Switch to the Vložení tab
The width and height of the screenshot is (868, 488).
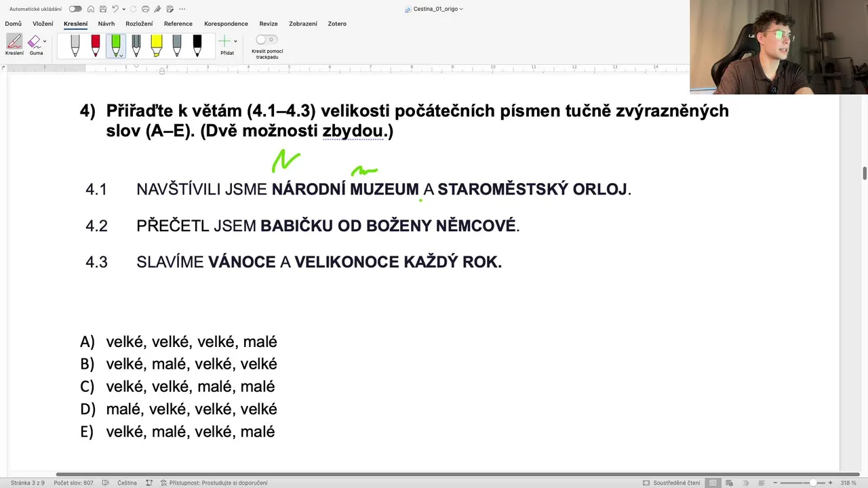click(43, 24)
